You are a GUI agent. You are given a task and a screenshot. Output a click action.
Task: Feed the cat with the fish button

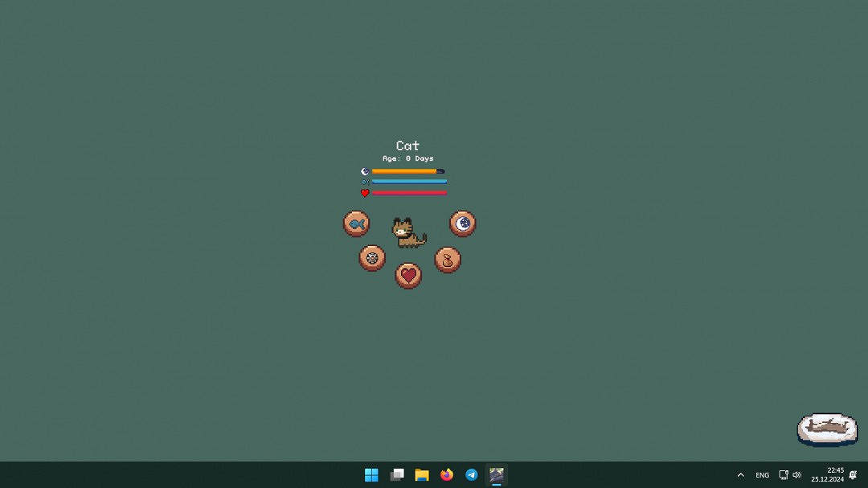[x=356, y=223]
